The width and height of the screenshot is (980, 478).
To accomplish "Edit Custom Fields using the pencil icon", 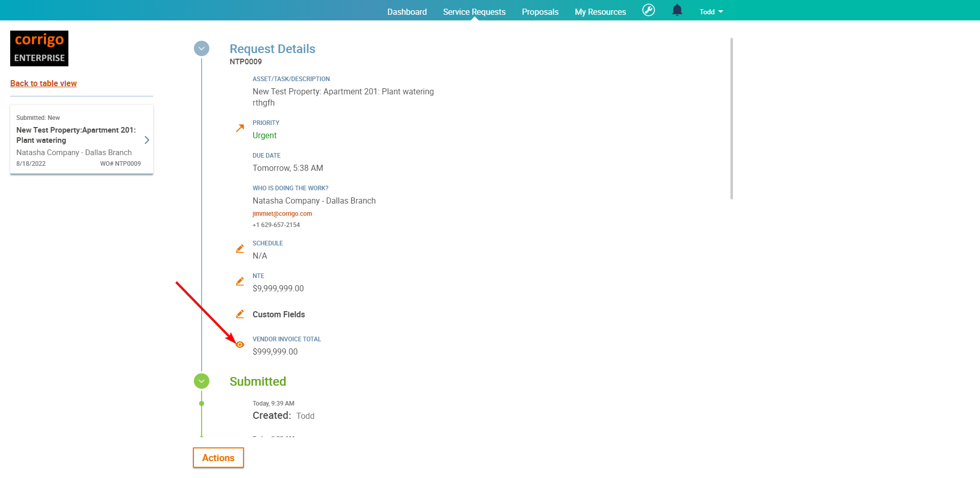I will coord(240,314).
